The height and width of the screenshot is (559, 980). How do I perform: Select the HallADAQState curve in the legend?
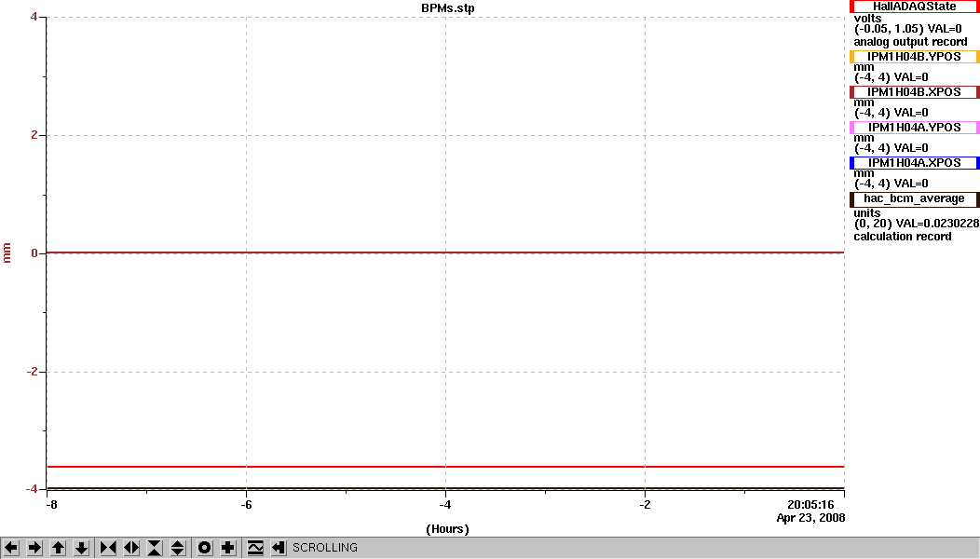click(x=915, y=7)
